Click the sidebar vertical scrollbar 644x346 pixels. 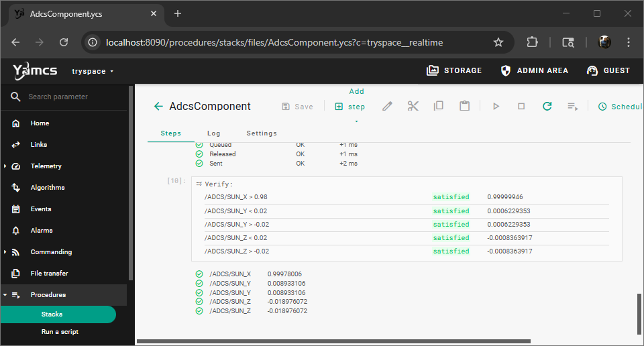point(131,182)
